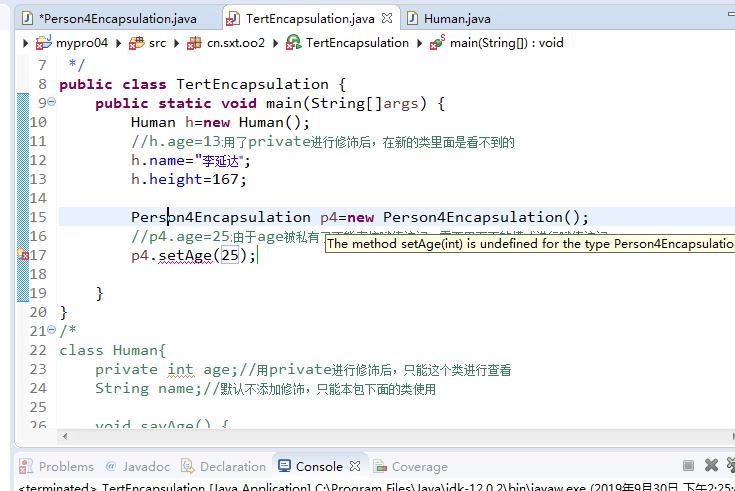735x491 pixels.
Task: Click the commented //h.age=13 line
Action: 322,142
